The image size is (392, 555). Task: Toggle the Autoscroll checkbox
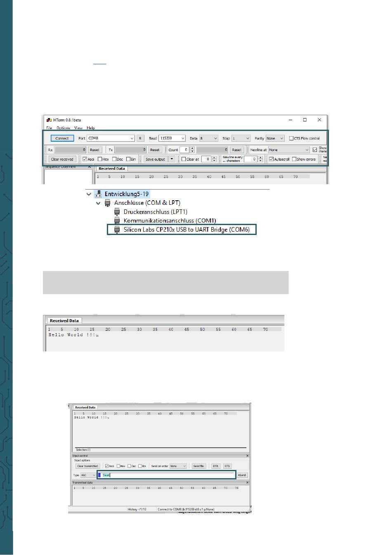click(x=271, y=159)
